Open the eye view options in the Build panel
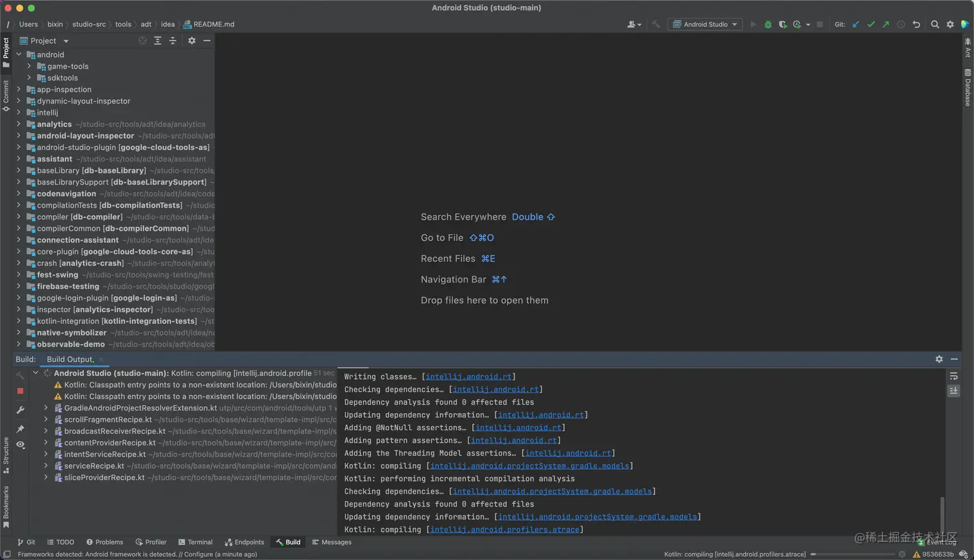The height and width of the screenshot is (560, 974). (21, 445)
